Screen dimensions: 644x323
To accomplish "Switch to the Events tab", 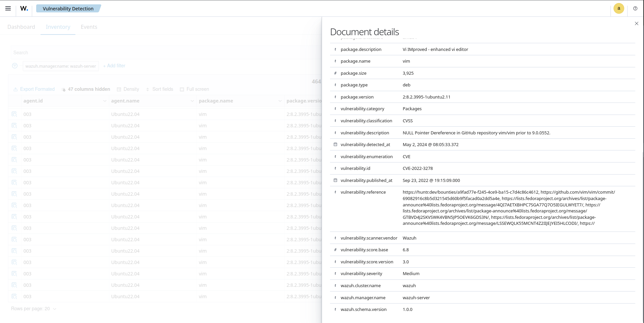I will pyautogui.click(x=89, y=27).
